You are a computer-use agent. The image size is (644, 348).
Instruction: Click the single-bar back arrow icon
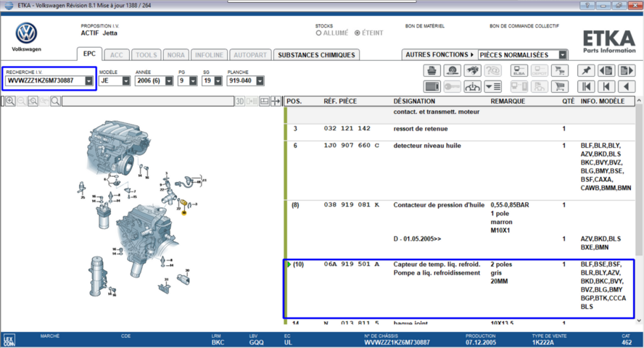tap(606, 86)
